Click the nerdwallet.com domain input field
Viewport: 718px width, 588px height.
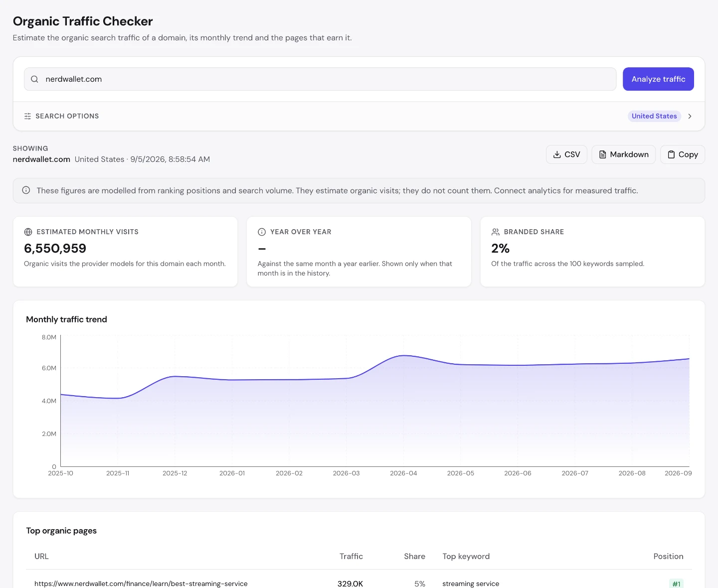[320, 79]
